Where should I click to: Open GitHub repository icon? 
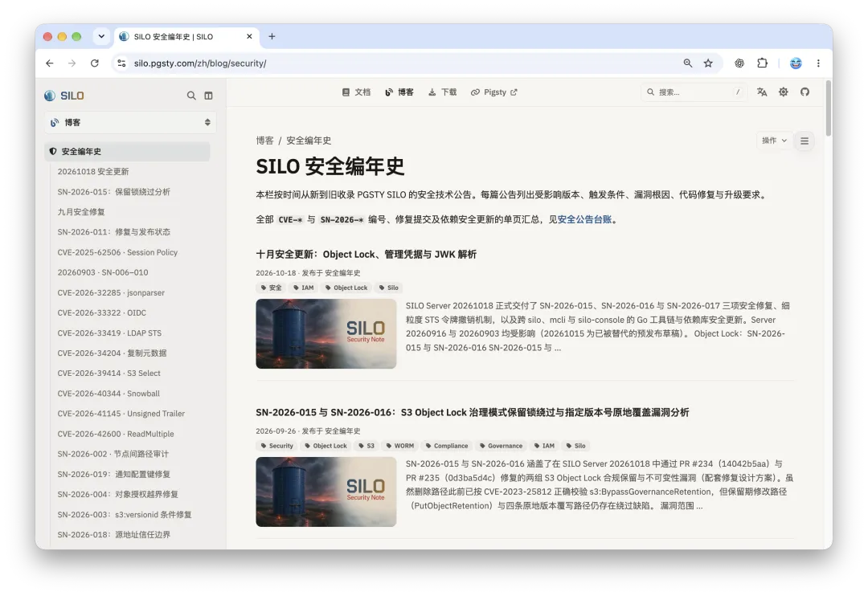(x=805, y=92)
